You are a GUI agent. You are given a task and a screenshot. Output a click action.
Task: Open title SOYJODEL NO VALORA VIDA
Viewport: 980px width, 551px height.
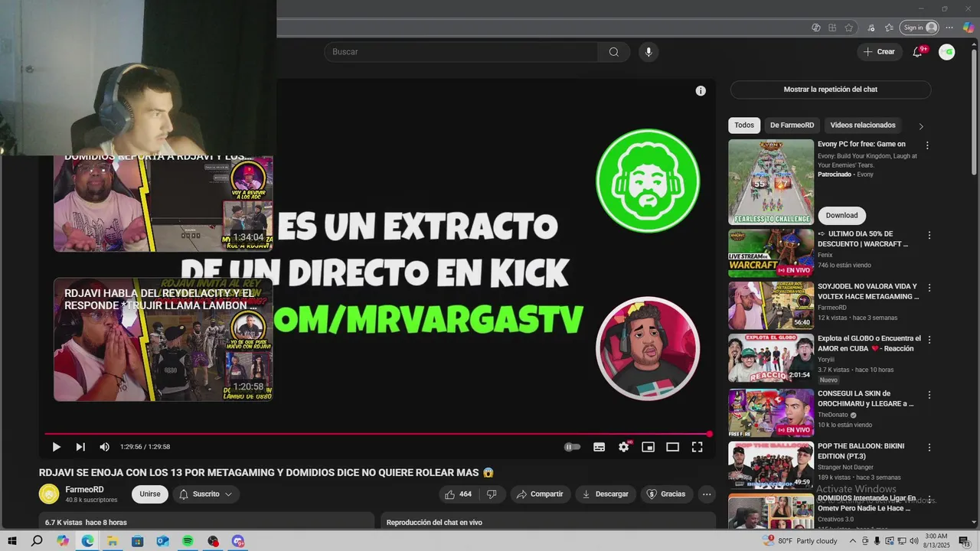point(868,292)
